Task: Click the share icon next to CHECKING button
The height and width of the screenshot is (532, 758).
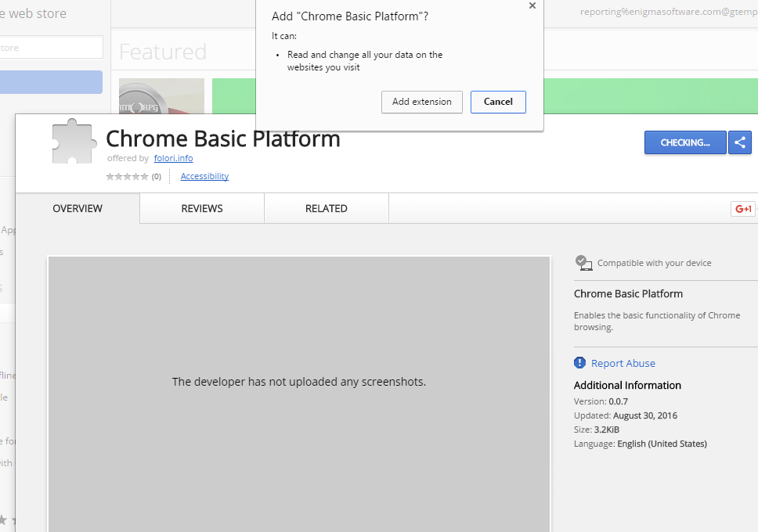Action: 740,142
